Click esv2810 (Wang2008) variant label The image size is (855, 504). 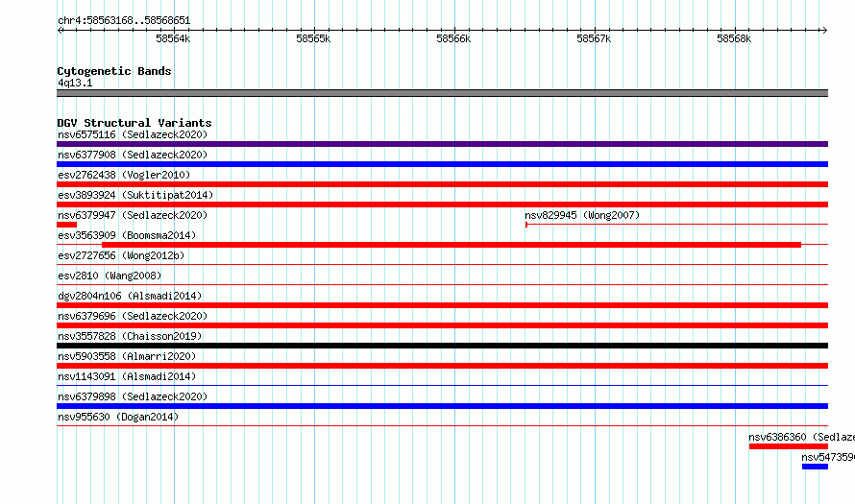click(110, 276)
